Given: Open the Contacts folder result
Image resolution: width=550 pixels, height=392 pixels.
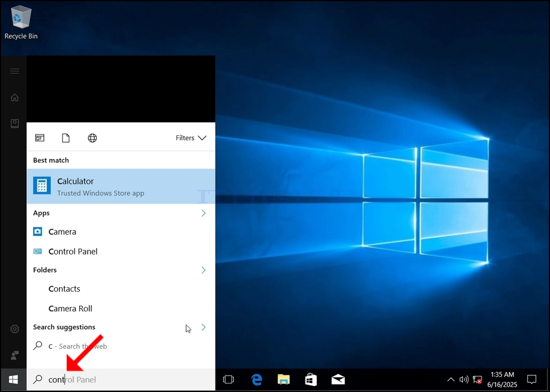Looking at the screenshot, I should tap(121, 289).
